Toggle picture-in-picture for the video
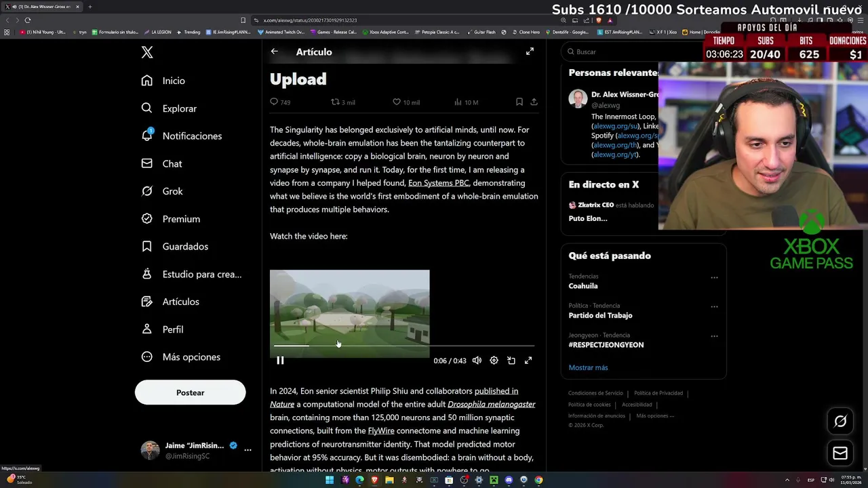 tap(511, 361)
